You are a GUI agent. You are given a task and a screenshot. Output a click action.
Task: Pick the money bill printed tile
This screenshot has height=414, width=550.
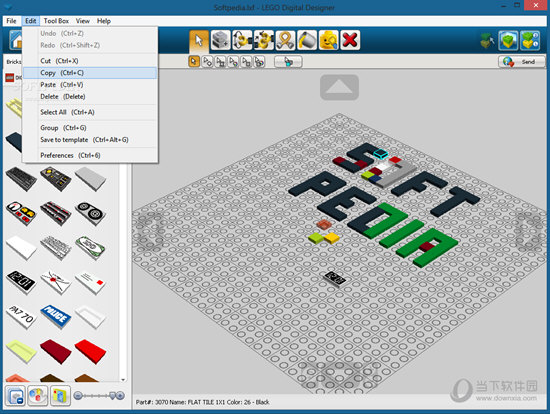(90, 248)
